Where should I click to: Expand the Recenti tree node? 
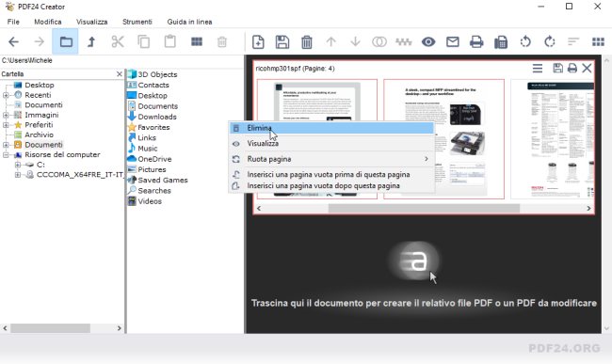click(6, 95)
